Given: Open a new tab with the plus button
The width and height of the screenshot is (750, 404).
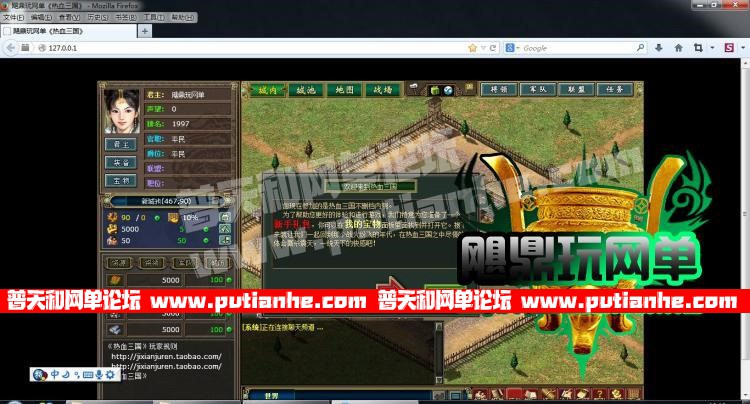Looking at the screenshot, I should tap(144, 31).
